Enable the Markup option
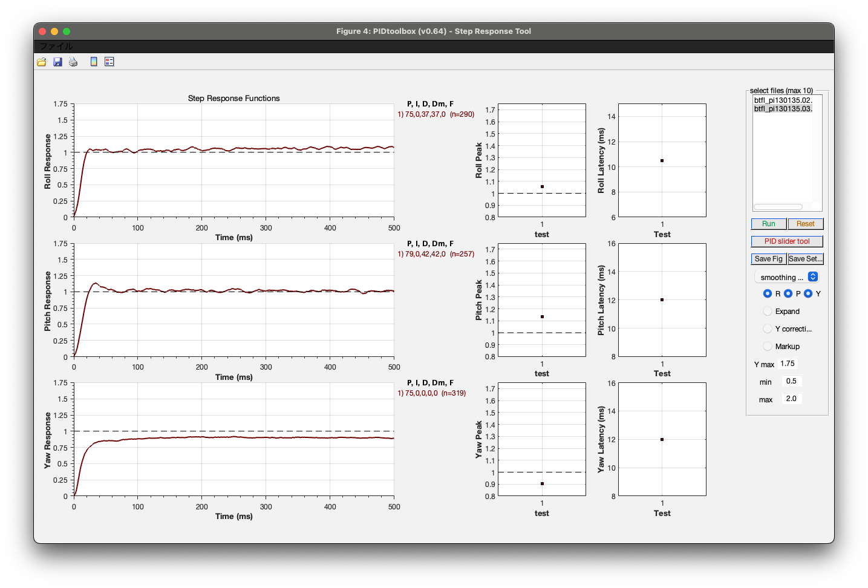This screenshot has height=588, width=868. 768,346
